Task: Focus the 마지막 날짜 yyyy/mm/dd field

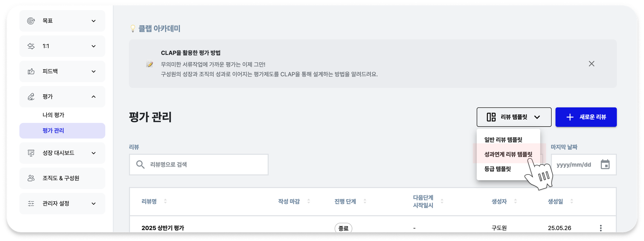Action: tap(584, 164)
